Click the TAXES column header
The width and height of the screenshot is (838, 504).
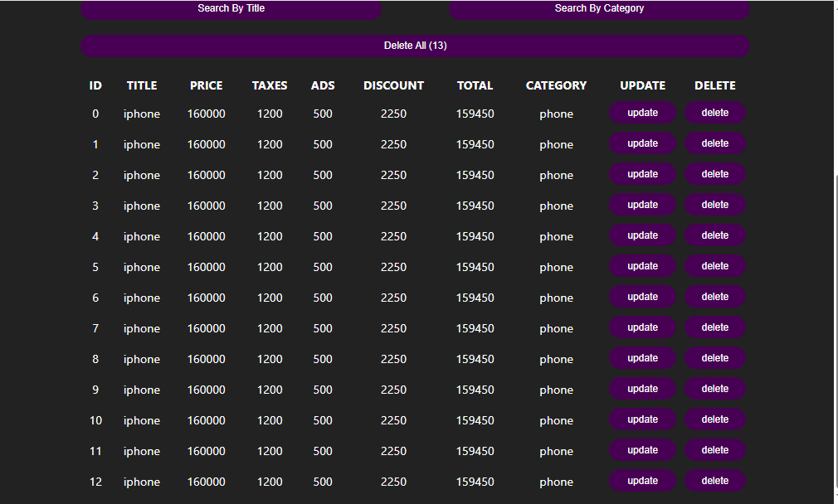(270, 85)
